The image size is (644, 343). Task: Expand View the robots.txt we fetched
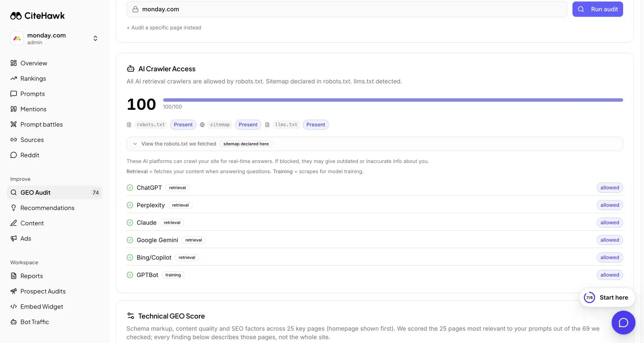click(375, 144)
